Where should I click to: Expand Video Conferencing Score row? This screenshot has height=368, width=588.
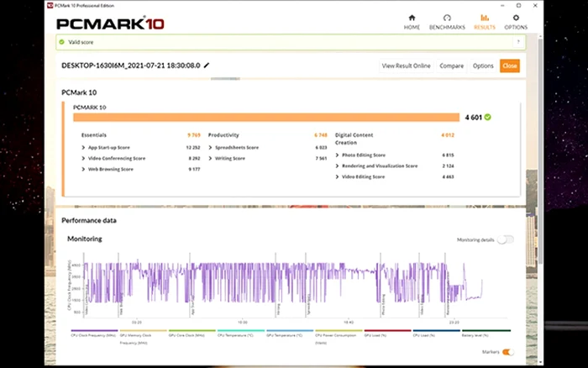[83, 158]
